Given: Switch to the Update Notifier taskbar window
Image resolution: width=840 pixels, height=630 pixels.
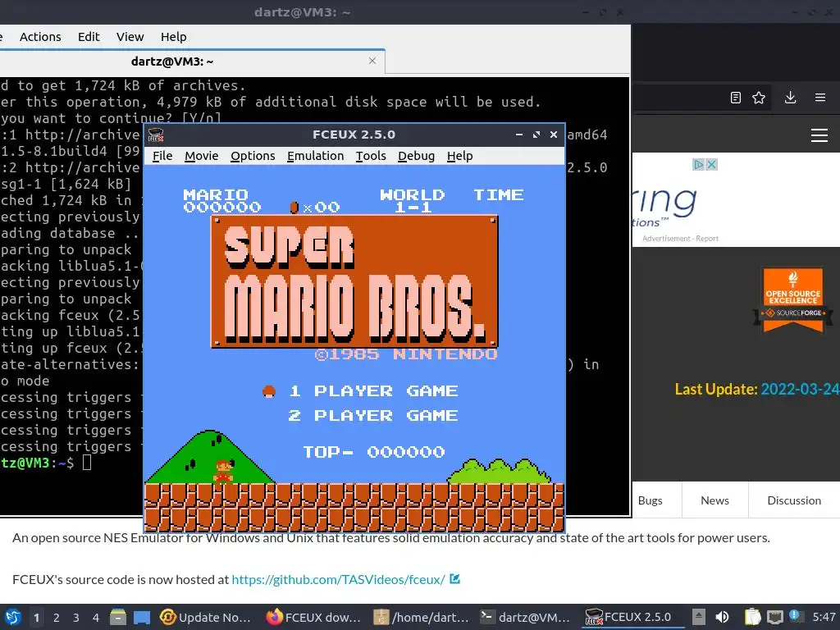Looking at the screenshot, I should tap(206, 617).
